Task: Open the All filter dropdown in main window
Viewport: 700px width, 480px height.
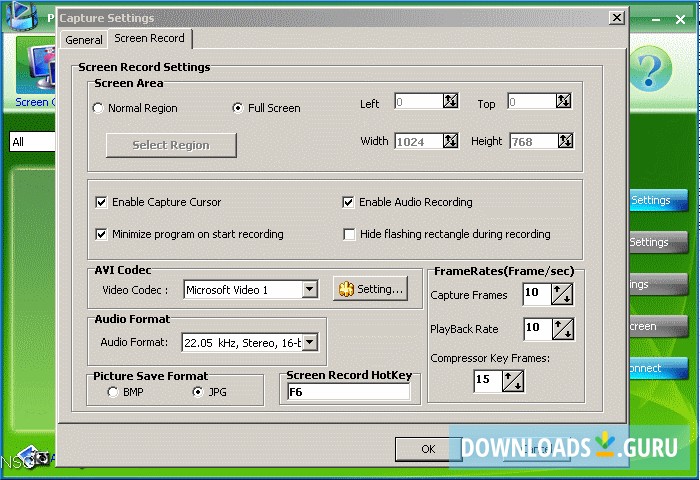Action: point(32,142)
